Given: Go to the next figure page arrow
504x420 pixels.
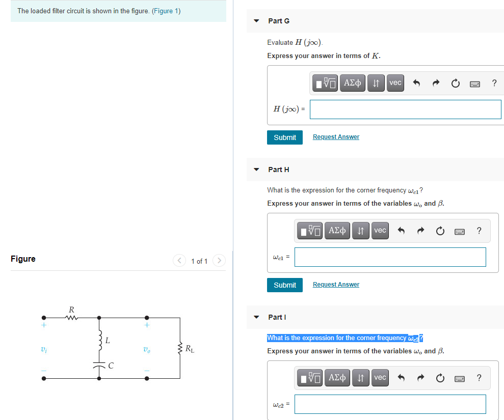Looking at the screenshot, I should 219,260.
